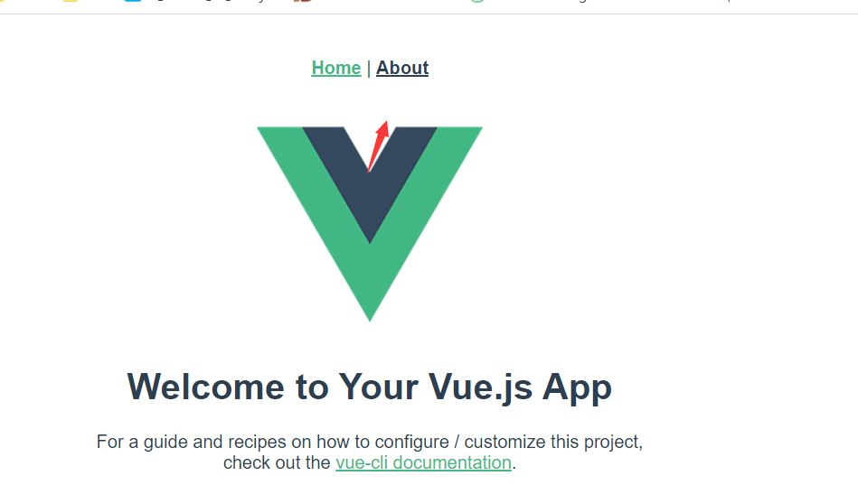Click the red arrow on the logo
Image resolution: width=858 pixels, height=504 pixels.
pyautogui.click(x=378, y=146)
